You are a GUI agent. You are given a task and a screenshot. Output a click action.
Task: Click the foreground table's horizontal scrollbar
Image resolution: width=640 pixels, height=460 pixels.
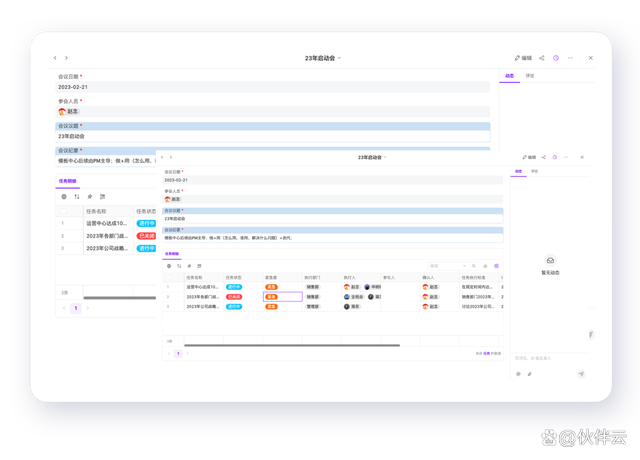tap(292, 345)
